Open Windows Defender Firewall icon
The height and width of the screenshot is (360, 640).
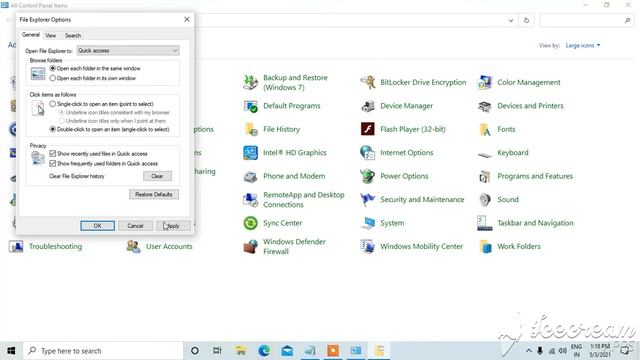click(250, 247)
